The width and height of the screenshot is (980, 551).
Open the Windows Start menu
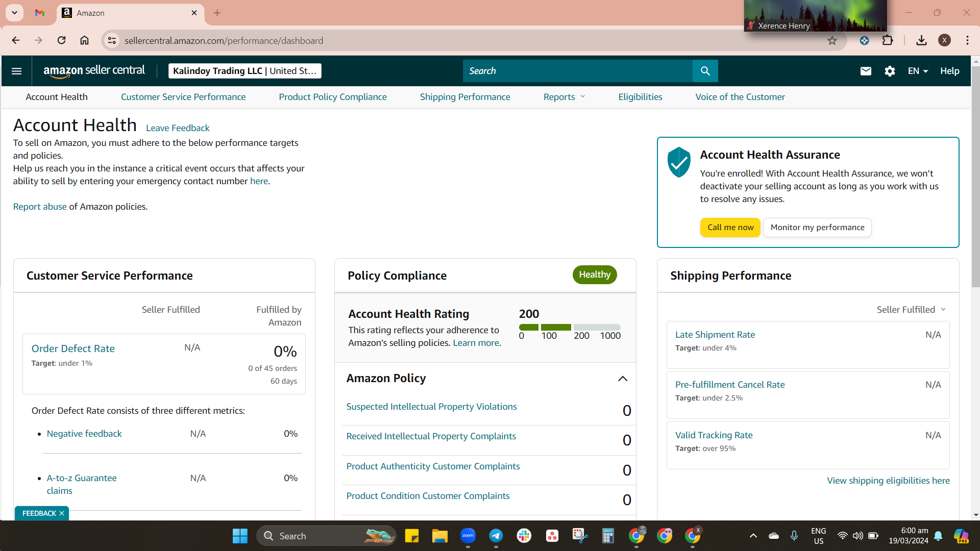point(240,536)
